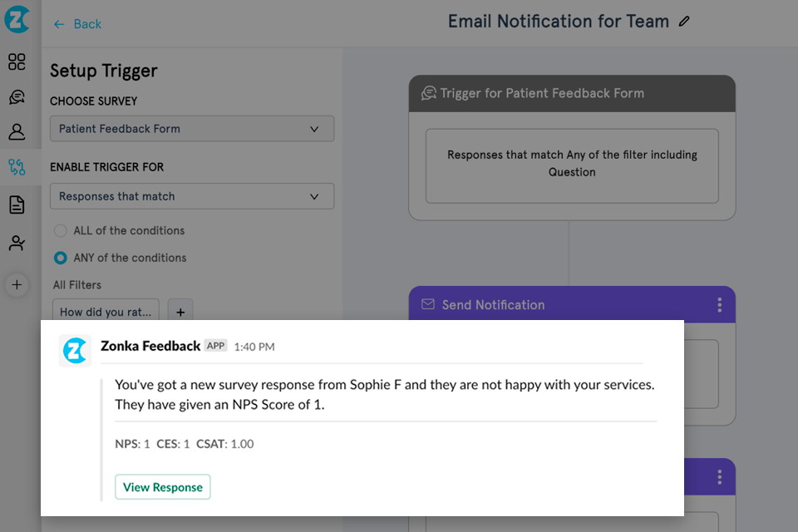
Task: Select ANY of the conditions option
Action: 61,258
